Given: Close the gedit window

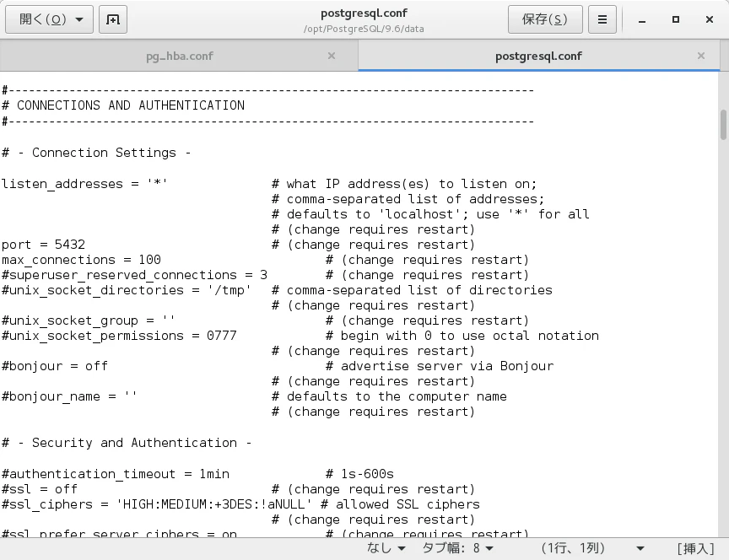Looking at the screenshot, I should [x=710, y=19].
